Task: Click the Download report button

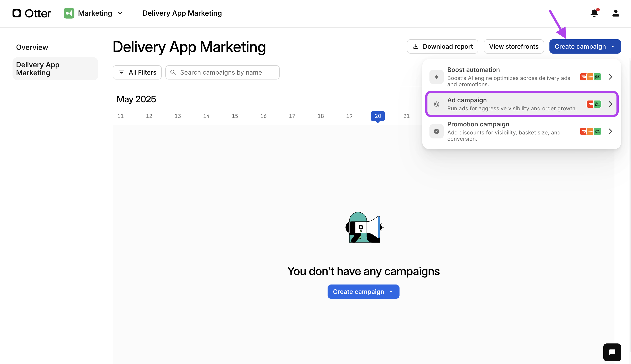Action: click(x=442, y=46)
